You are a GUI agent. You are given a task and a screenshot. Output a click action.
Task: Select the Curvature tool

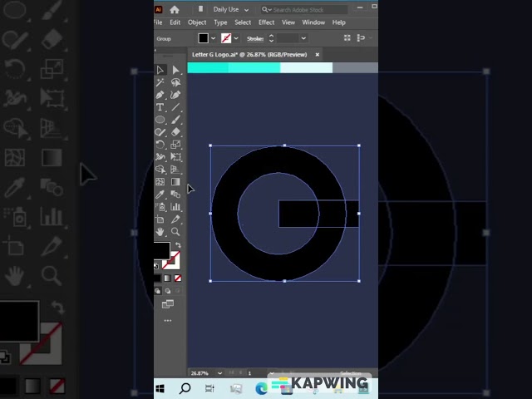point(175,95)
